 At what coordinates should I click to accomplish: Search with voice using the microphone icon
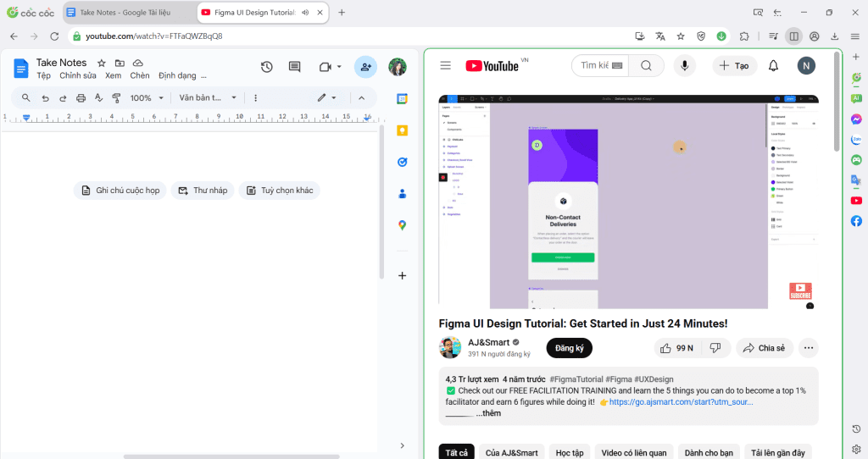(x=685, y=66)
